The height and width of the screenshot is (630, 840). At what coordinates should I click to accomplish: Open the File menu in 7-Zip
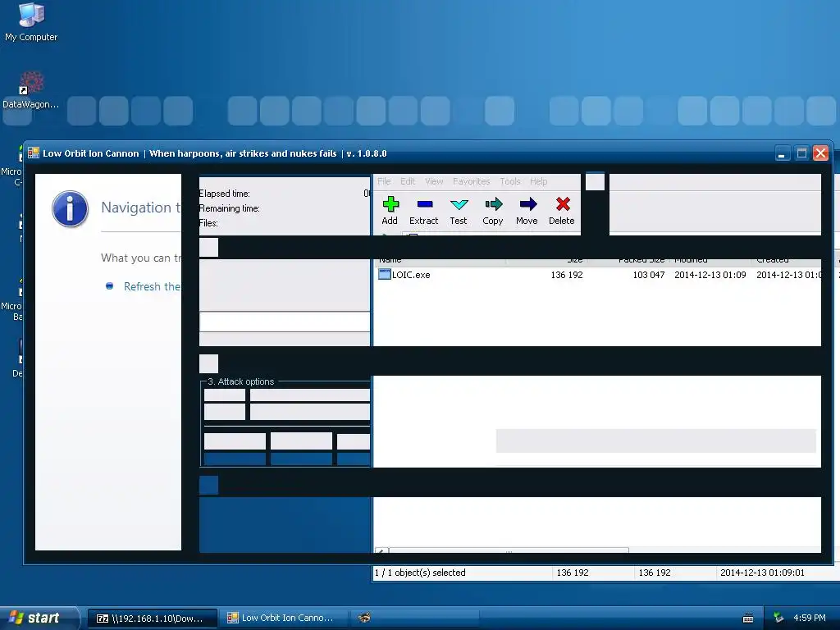coord(384,181)
